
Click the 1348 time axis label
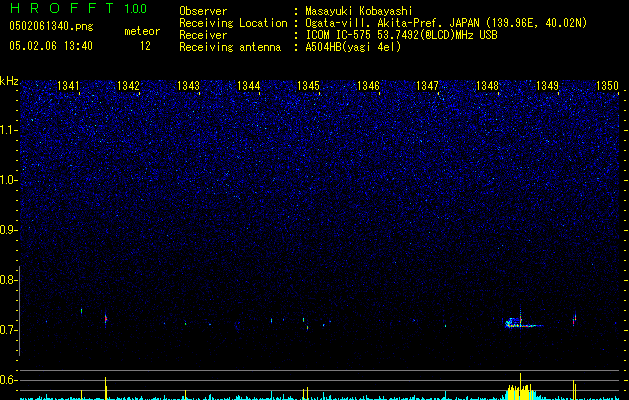[x=487, y=85]
